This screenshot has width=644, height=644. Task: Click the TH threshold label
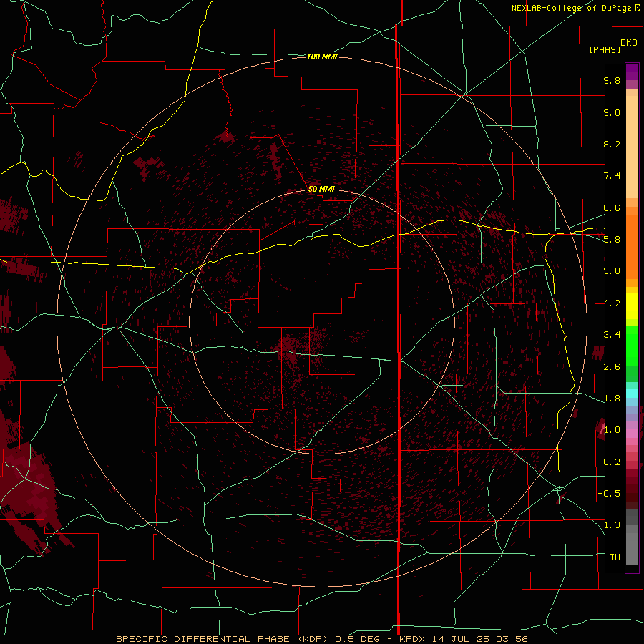615,557
